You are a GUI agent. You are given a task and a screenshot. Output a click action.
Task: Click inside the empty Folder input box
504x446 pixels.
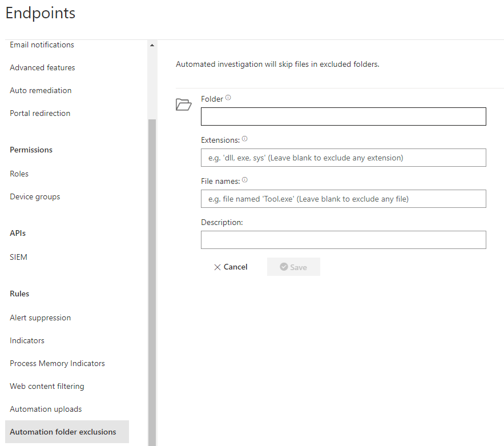[343, 116]
